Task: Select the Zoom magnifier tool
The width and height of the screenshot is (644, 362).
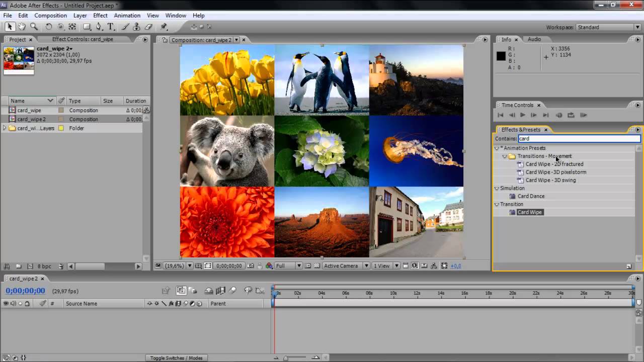Action: [x=34, y=27]
